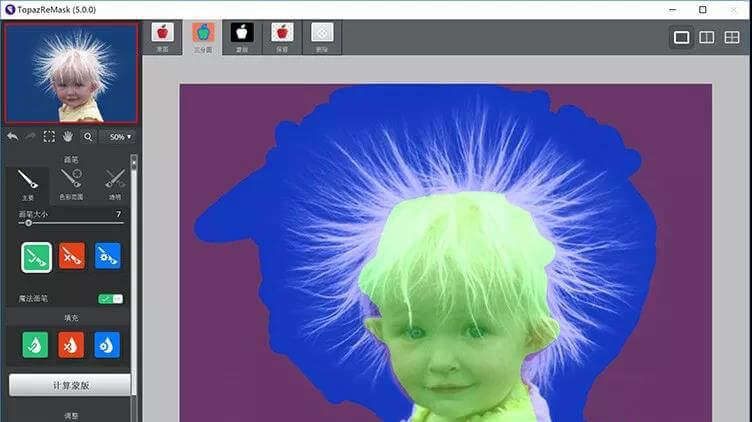The image size is (752, 422).
Task: Select the hand pan tool
Action: (68, 137)
